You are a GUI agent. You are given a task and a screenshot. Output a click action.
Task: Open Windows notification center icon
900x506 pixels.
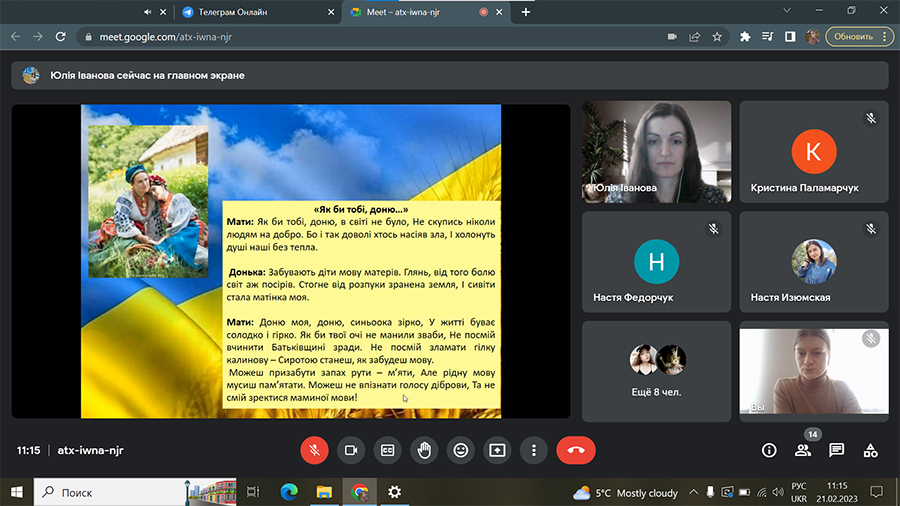click(876, 492)
